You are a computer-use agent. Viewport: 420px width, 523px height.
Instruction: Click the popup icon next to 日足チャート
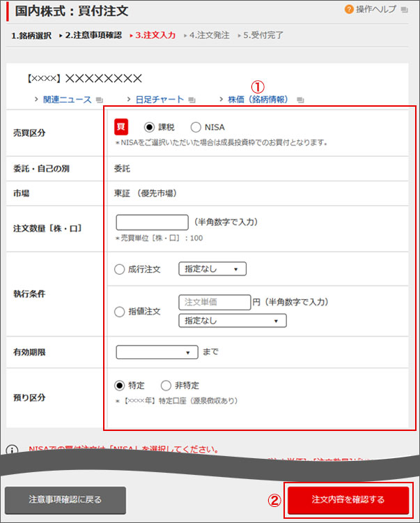click(192, 100)
